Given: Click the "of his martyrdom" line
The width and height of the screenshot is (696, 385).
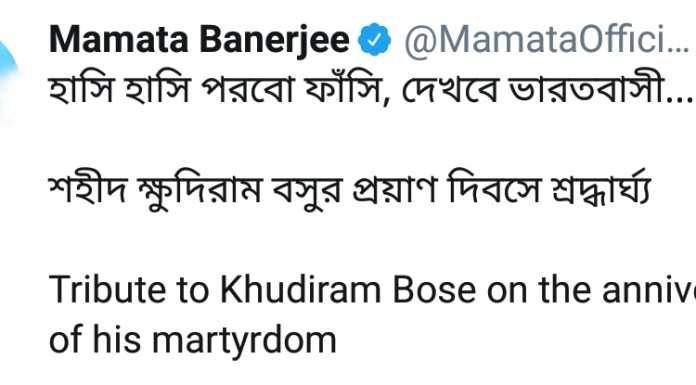Looking at the screenshot, I should (x=193, y=341).
